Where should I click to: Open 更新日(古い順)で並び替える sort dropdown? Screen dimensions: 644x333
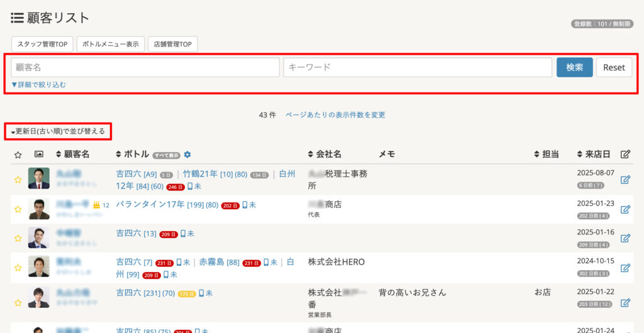pos(58,131)
